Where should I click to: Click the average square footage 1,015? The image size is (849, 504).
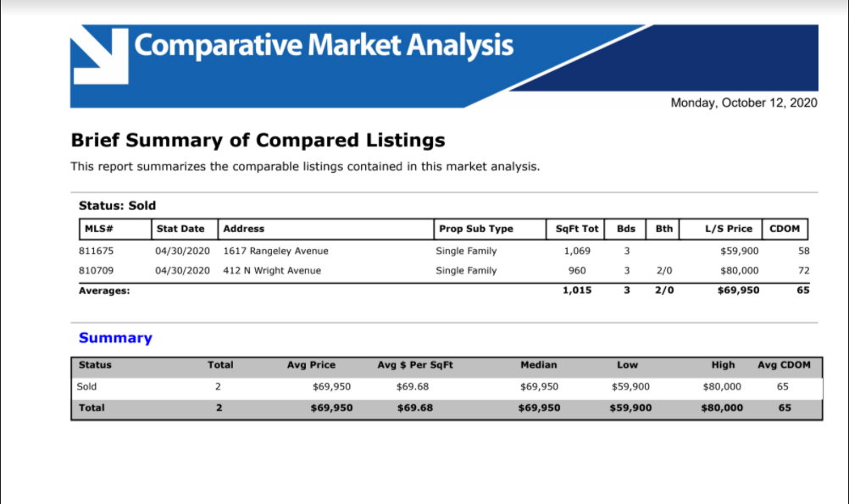click(x=577, y=291)
